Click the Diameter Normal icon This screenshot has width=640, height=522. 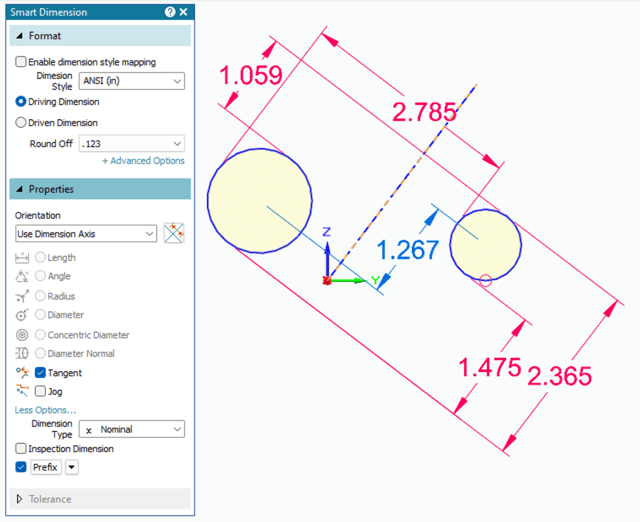click(22, 353)
